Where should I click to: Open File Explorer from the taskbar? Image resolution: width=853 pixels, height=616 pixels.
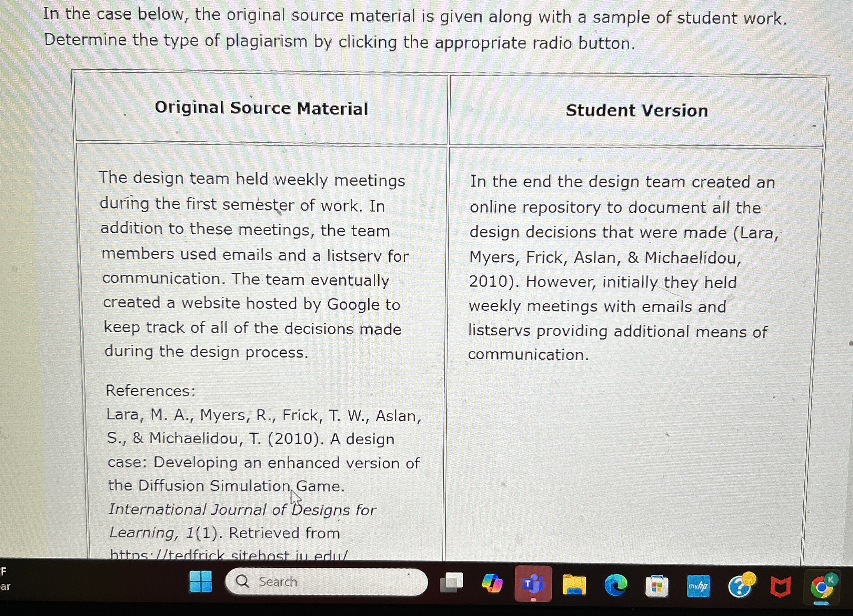pyautogui.click(x=575, y=584)
